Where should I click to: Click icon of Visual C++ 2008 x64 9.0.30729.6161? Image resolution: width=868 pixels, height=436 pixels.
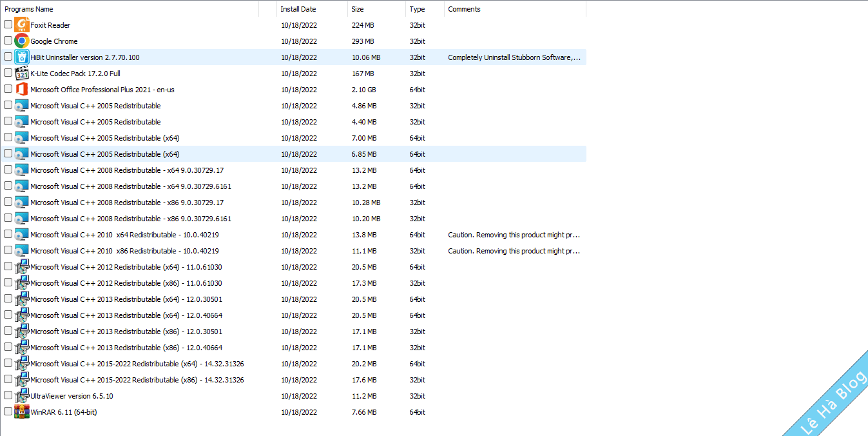(x=21, y=186)
